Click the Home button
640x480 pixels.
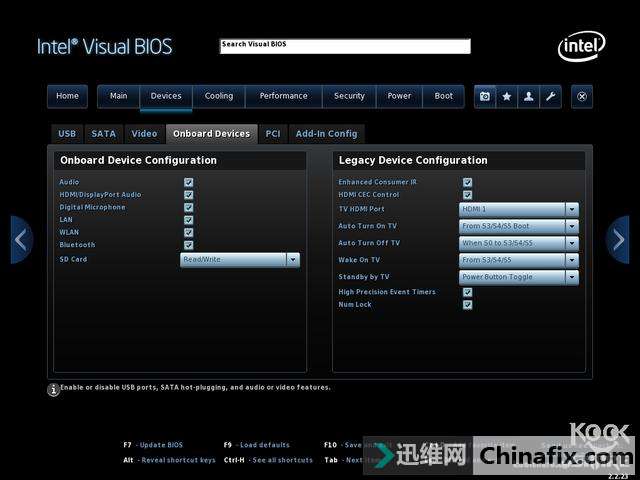[67, 96]
